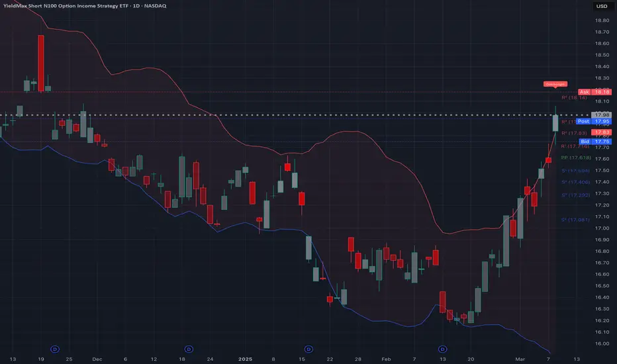The image size is (617, 364).
Task: Click the red 17.83 price tag
Action: pos(601,132)
